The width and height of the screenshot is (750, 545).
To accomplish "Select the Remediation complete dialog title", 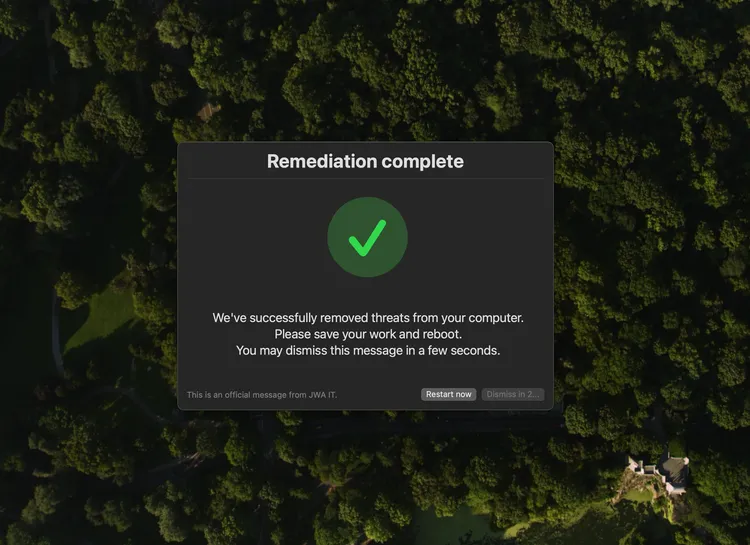I will click(365, 161).
